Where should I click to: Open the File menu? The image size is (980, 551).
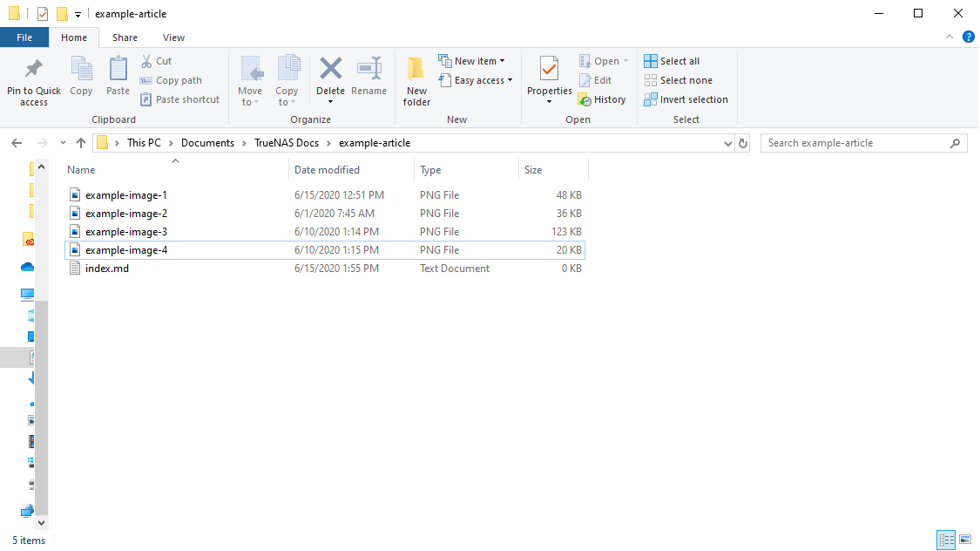coord(24,37)
